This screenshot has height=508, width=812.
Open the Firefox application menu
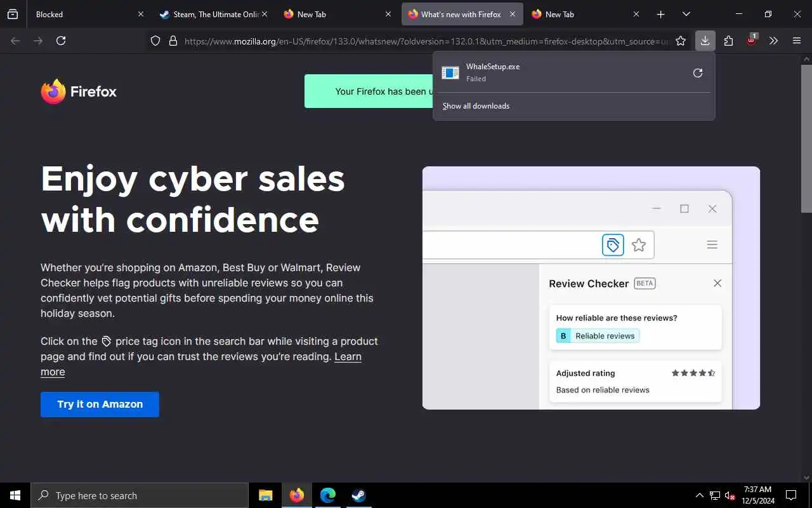coord(797,41)
